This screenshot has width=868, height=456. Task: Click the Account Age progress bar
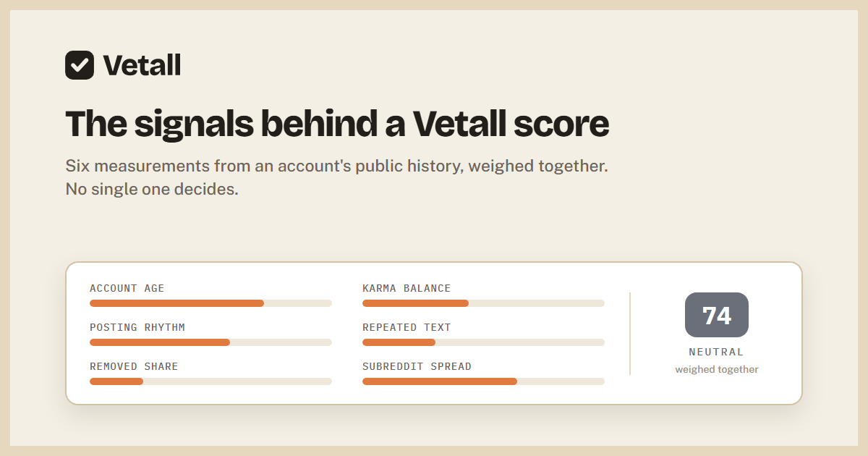tap(210, 303)
